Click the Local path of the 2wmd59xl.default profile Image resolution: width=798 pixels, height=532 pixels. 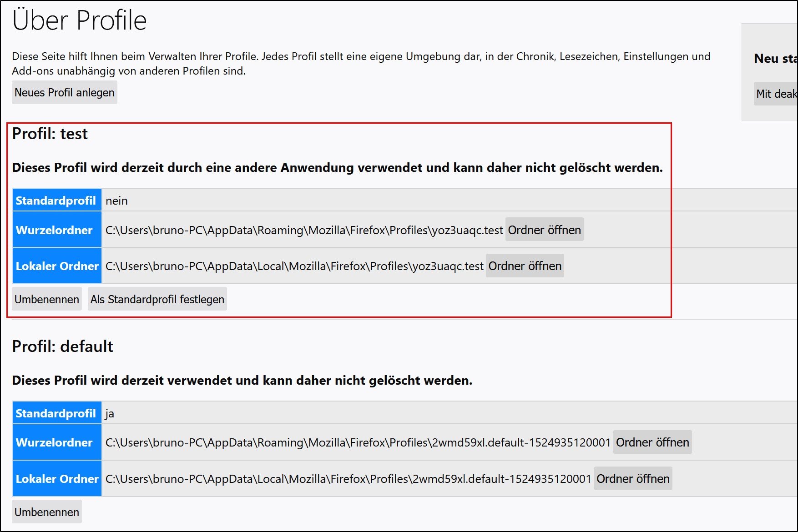pos(348,479)
